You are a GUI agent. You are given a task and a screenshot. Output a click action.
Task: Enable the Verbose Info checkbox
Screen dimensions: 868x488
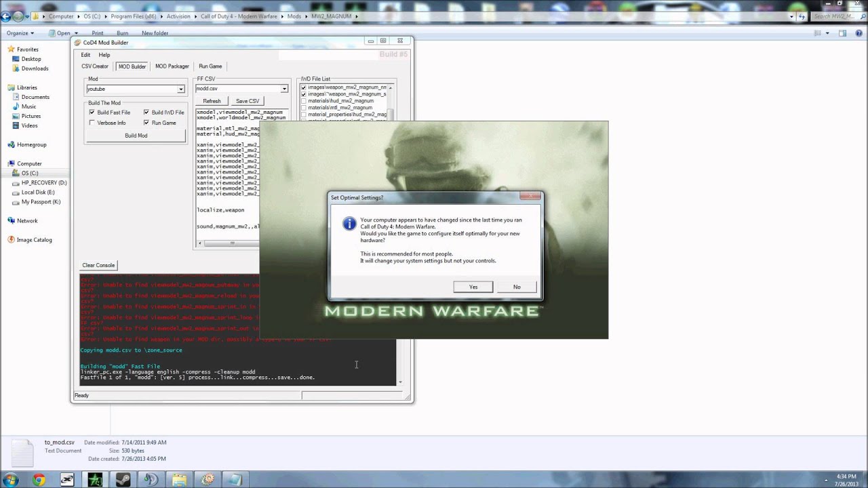click(92, 123)
